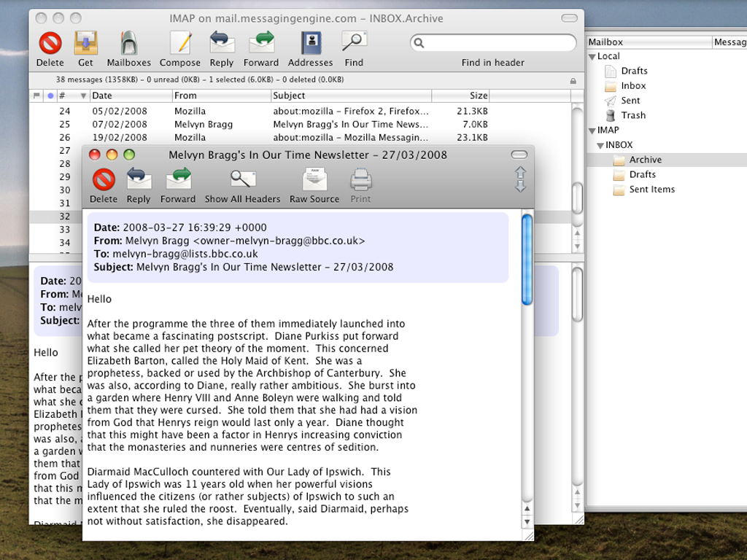Collapse the INBOX folder tree
This screenshot has width=747, height=560.
tap(600, 145)
